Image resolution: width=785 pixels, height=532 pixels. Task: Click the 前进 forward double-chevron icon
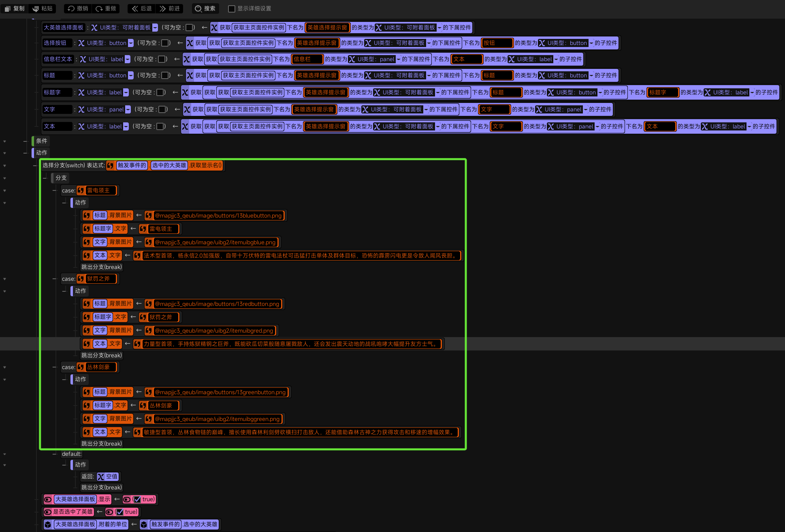(x=163, y=9)
